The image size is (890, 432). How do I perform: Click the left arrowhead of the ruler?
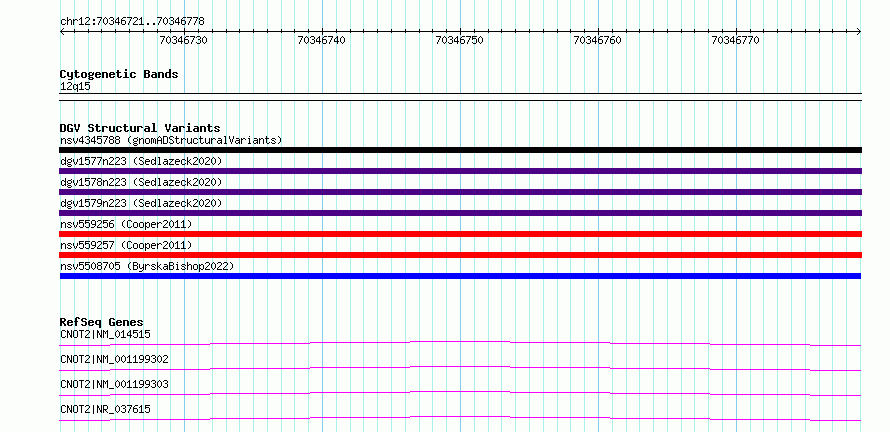pyautogui.click(x=62, y=32)
